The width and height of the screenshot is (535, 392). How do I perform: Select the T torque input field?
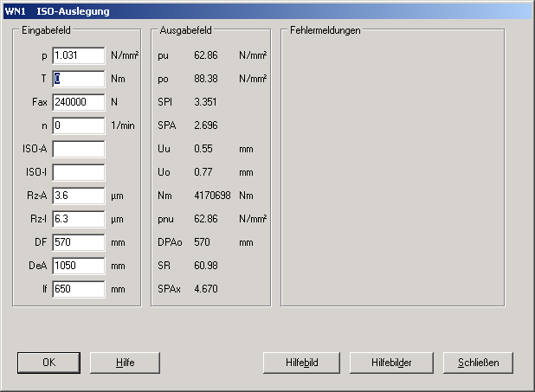tap(78, 79)
